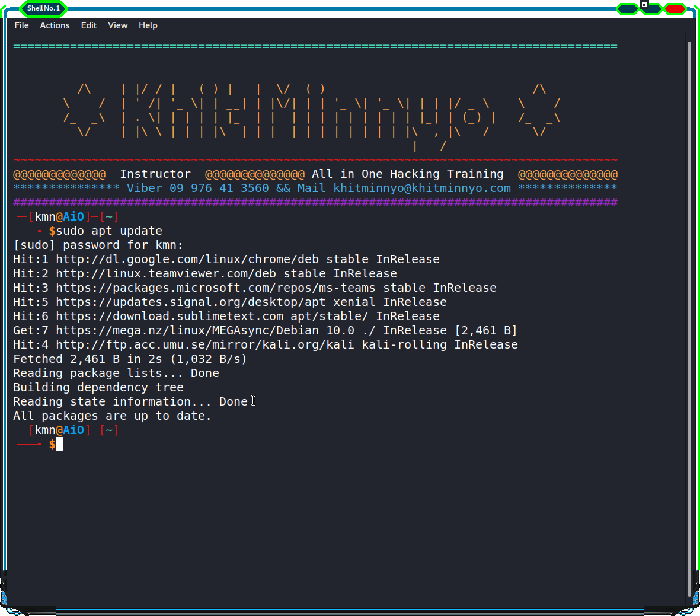Click the dl.google.com chrome repository URL
The height and width of the screenshot is (616, 700).
187,260
